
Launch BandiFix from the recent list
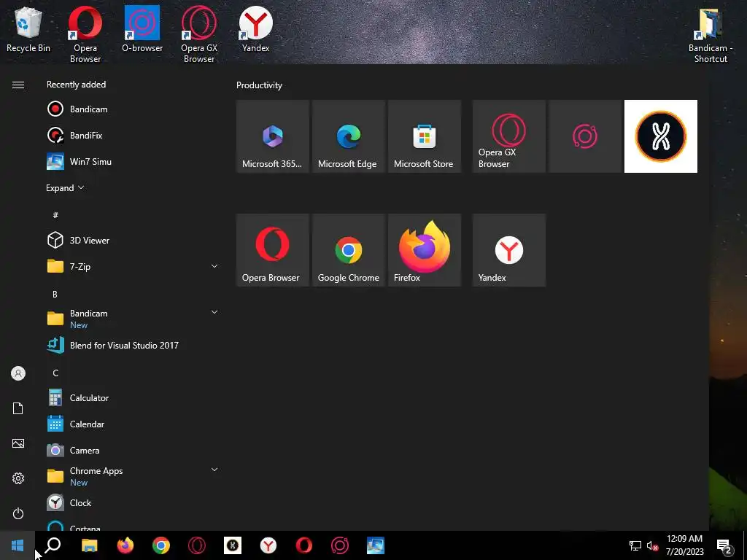(133, 135)
